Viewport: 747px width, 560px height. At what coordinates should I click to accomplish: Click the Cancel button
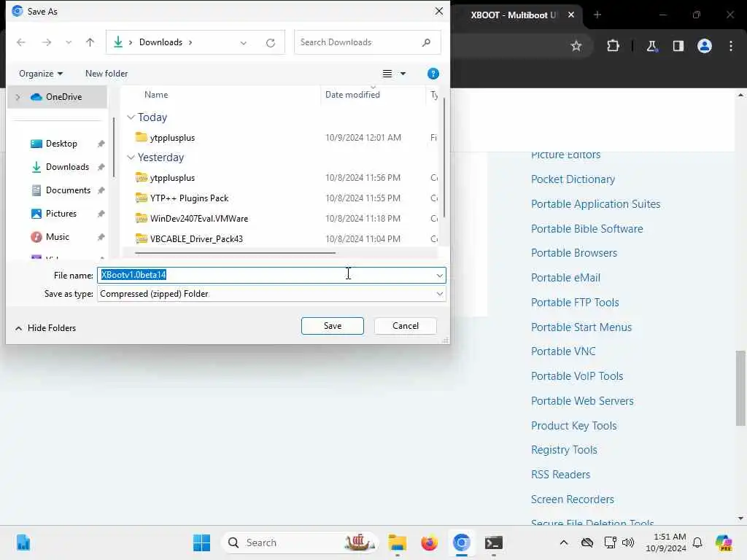(406, 326)
